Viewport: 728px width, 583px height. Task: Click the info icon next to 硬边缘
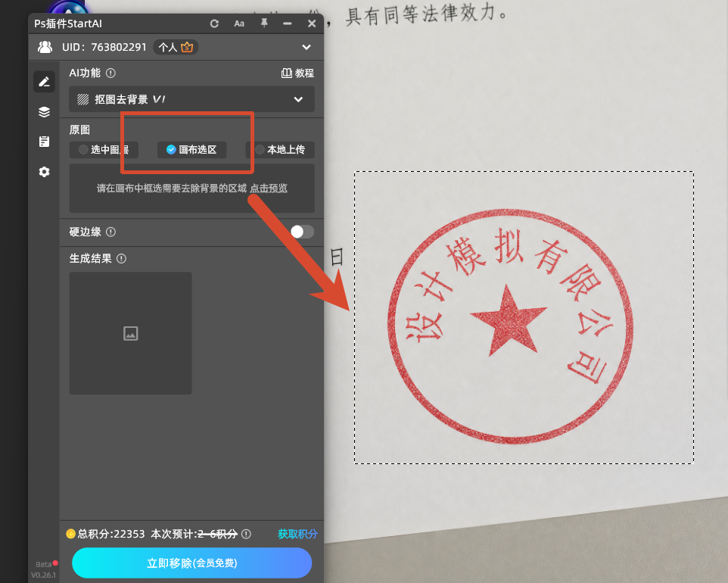(110, 232)
